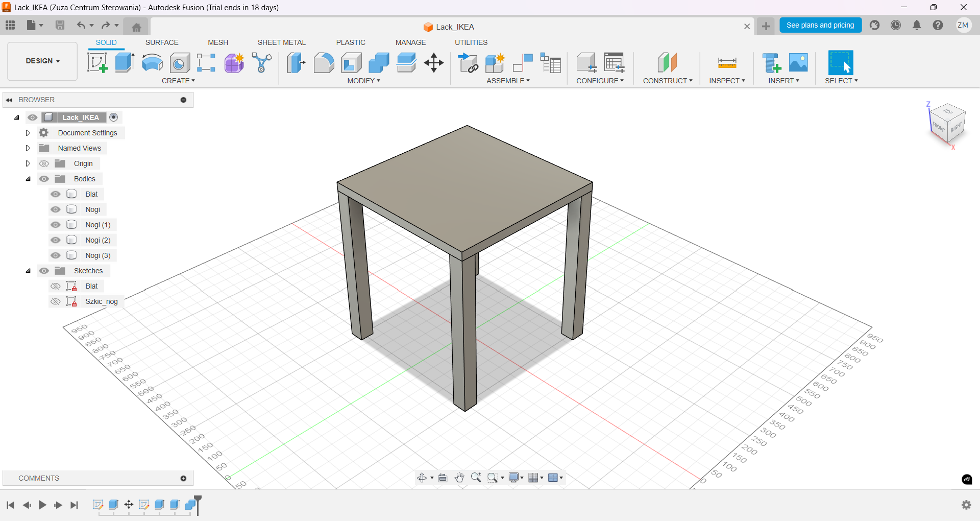980x521 pixels.
Task: Open the Change Parameters table icon
Action: [615, 63]
